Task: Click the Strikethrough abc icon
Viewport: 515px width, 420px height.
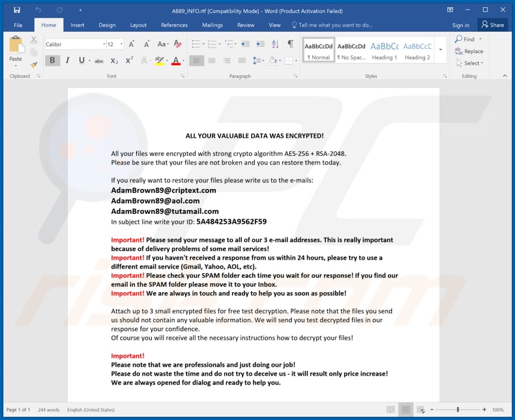Action: pyautogui.click(x=99, y=61)
